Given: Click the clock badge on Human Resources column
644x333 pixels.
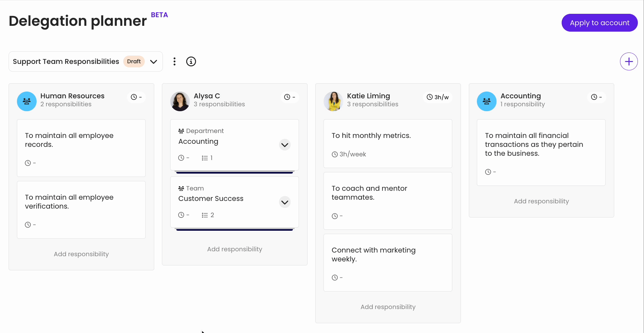Looking at the screenshot, I should click(x=136, y=97).
